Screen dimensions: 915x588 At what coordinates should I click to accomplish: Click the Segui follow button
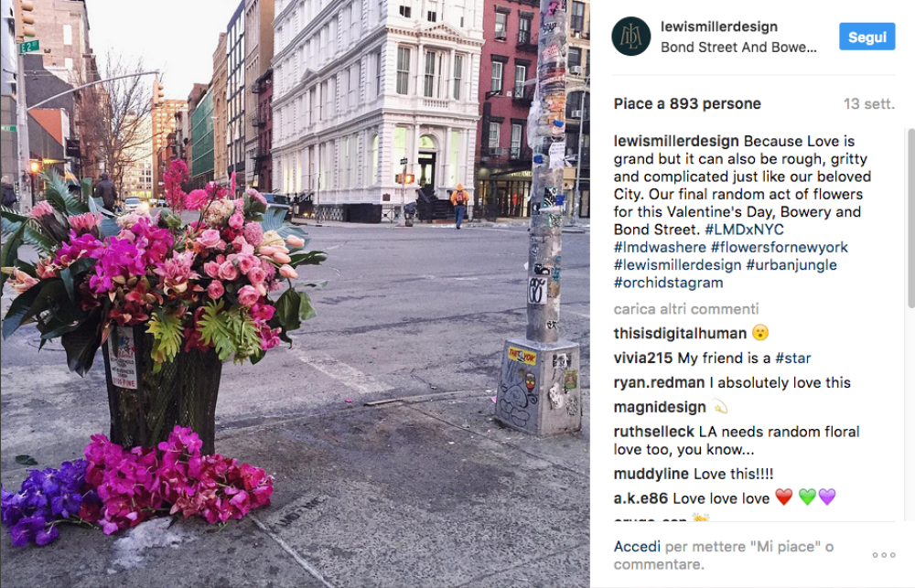(x=867, y=37)
